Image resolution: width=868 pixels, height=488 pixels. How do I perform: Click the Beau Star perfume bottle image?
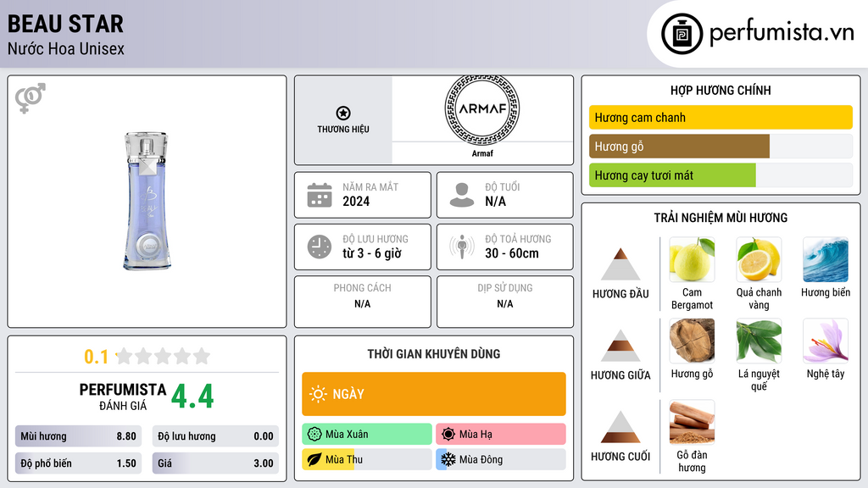point(147,200)
